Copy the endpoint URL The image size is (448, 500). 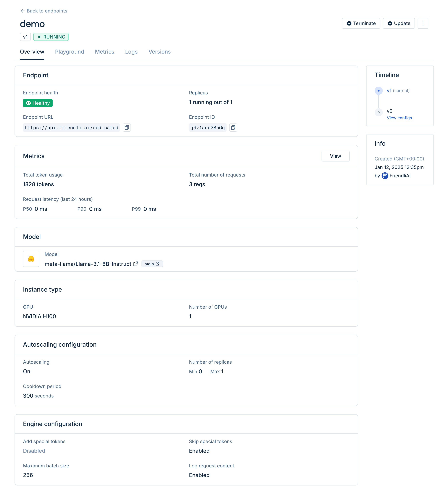pyautogui.click(x=126, y=128)
